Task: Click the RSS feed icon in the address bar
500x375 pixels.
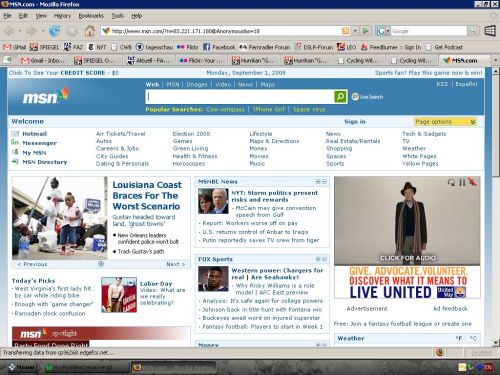Action: [x=346, y=31]
